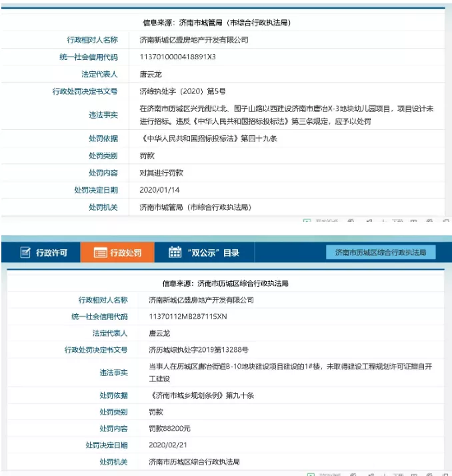Open the "双公示" 目录 tab
Screen dimensions: 452x476
pyautogui.click(x=204, y=252)
